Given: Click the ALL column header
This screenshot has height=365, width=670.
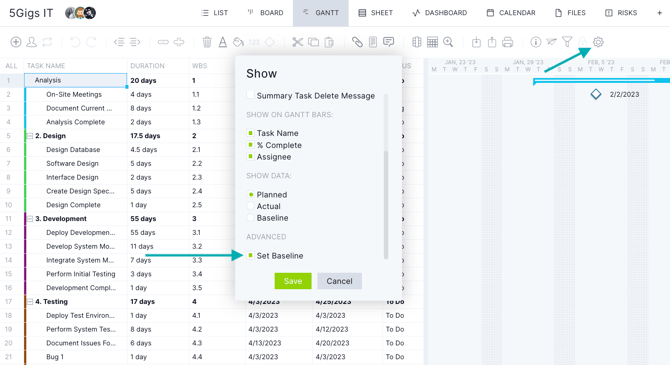Looking at the screenshot, I should point(11,66).
